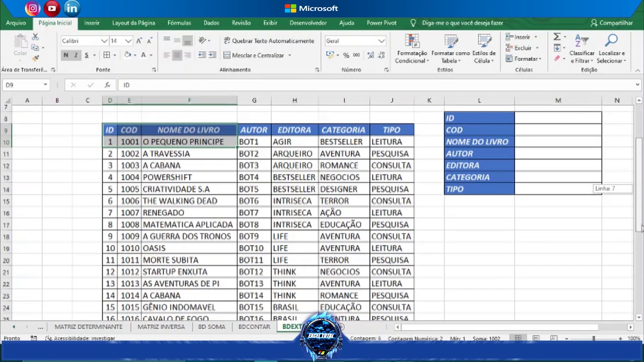Open the font color dropdown arrow
The width and height of the screenshot is (644, 362).
[x=151, y=55]
